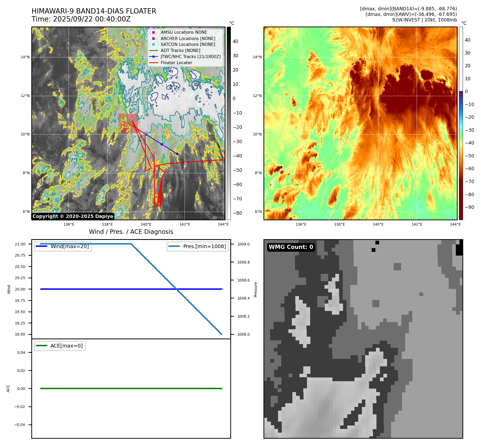Select the HIMAWARI-9 BAND14-DIAS FLOATER title
481x448 pixels.
(94, 11)
